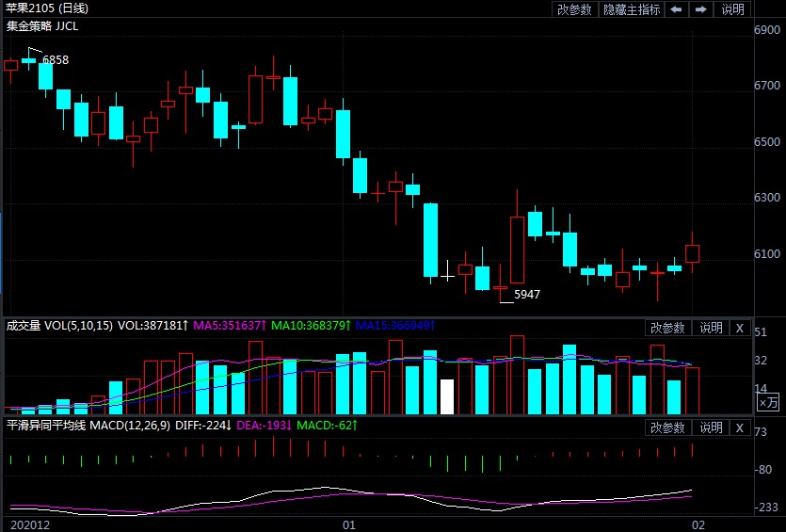Close the volume indicator panel
The image size is (786, 532).
click(739, 328)
